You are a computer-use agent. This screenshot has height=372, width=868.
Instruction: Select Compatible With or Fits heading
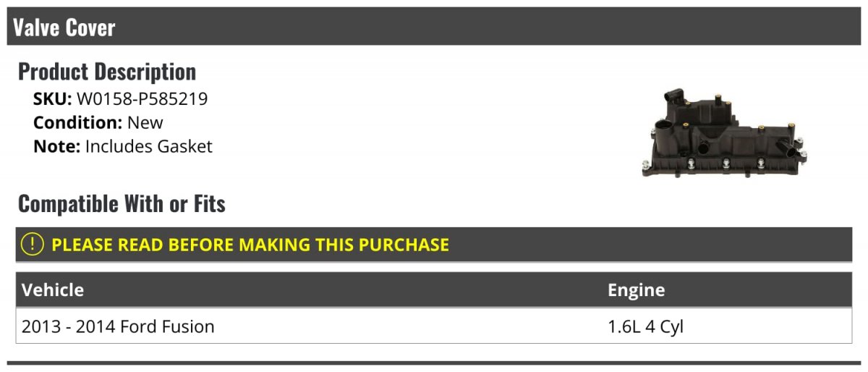[x=122, y=204]
